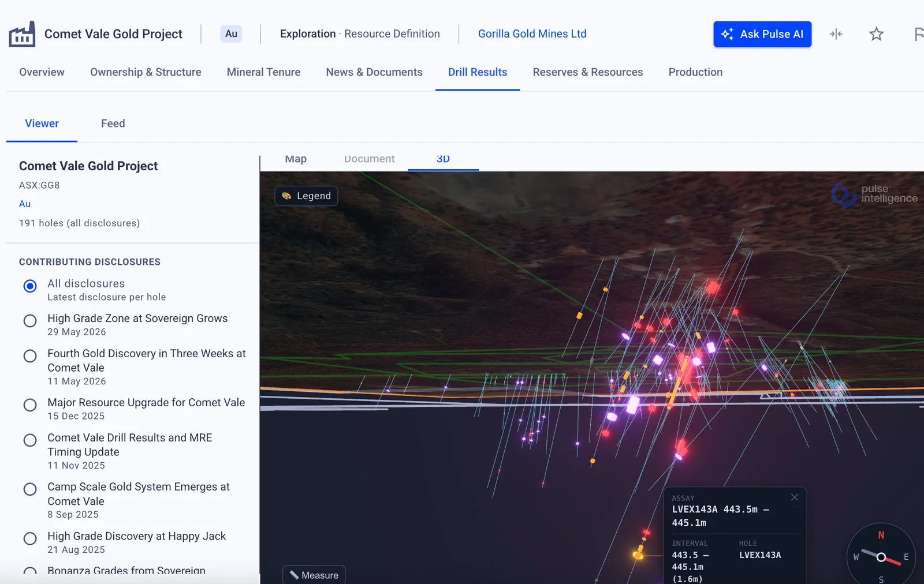Click the Au commodity link in sidebar
Viewport: 924px width, 584px height.
pos(25,204)
